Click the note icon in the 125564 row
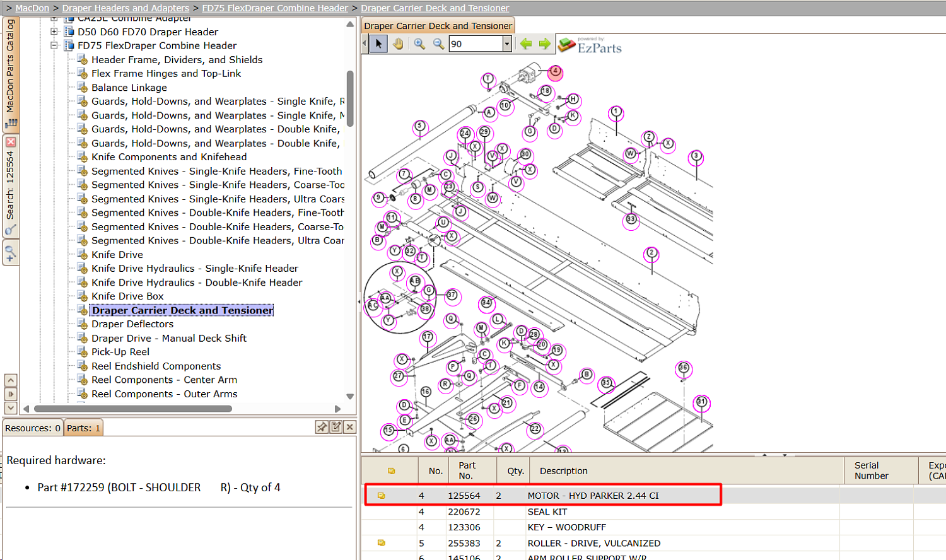The width and height of the screenshot is (946, 560). 382,496
